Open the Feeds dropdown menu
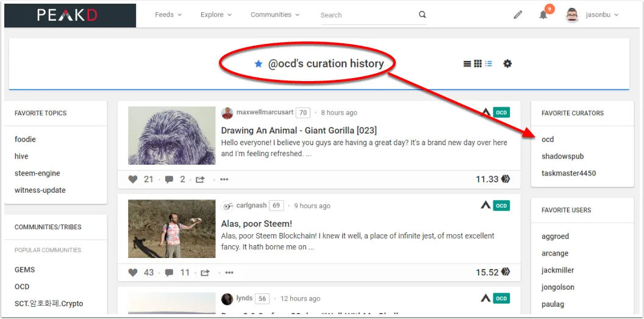This screenshot has height=319, width=644. (168, 15)
